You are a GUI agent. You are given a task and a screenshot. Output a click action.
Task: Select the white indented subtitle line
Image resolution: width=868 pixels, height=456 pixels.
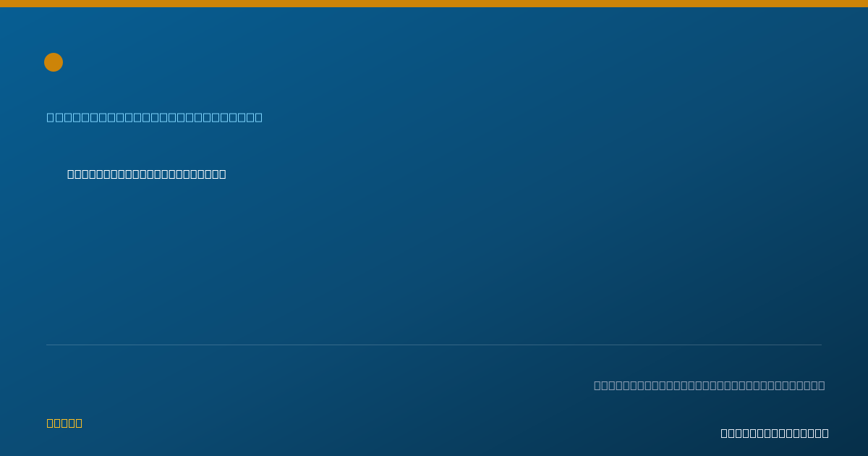147,174
